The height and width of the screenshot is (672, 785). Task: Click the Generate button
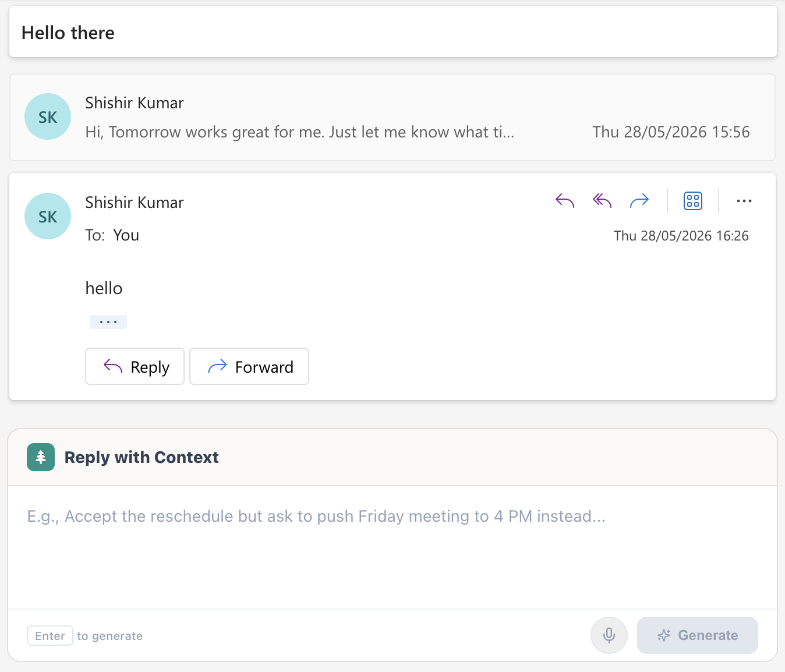point(698,635)
